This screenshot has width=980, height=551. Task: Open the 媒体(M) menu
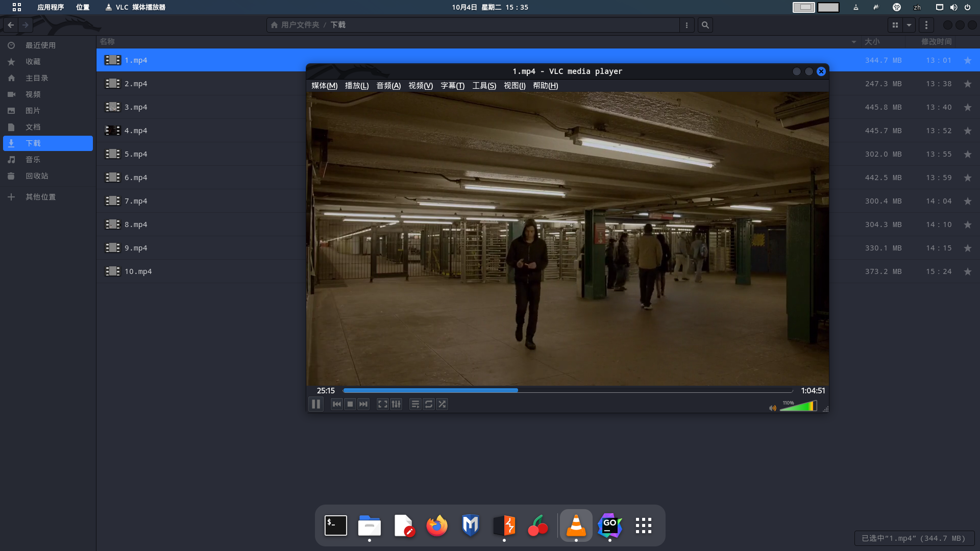pos(325,86)
